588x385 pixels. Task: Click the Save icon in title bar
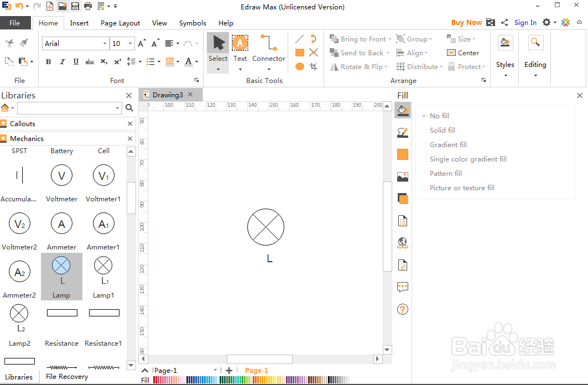75,6
